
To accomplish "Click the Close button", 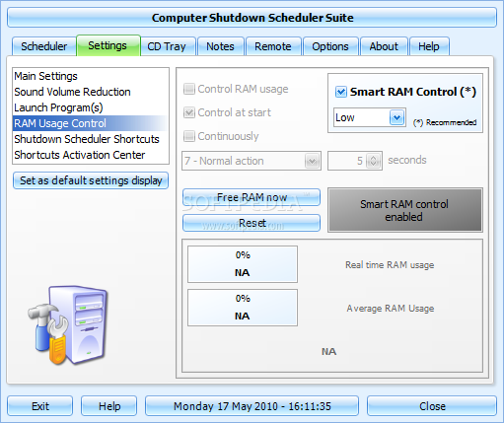I will tap(432, 406).
